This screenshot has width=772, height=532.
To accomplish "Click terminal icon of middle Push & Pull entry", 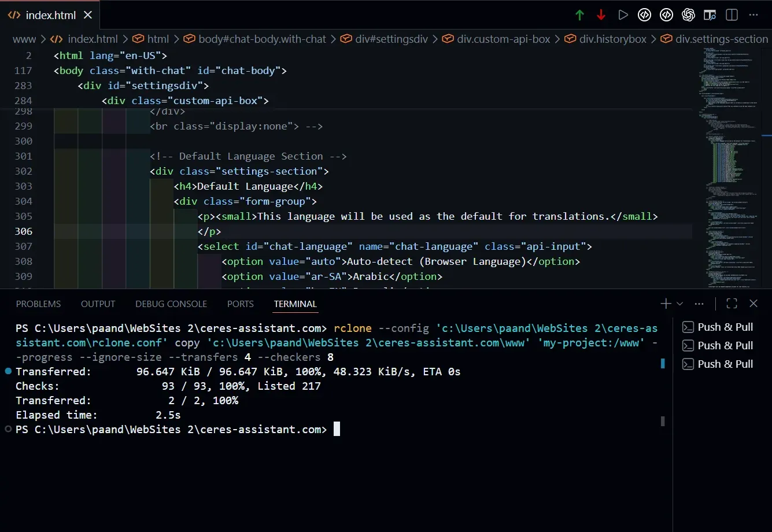I will 688,346.
